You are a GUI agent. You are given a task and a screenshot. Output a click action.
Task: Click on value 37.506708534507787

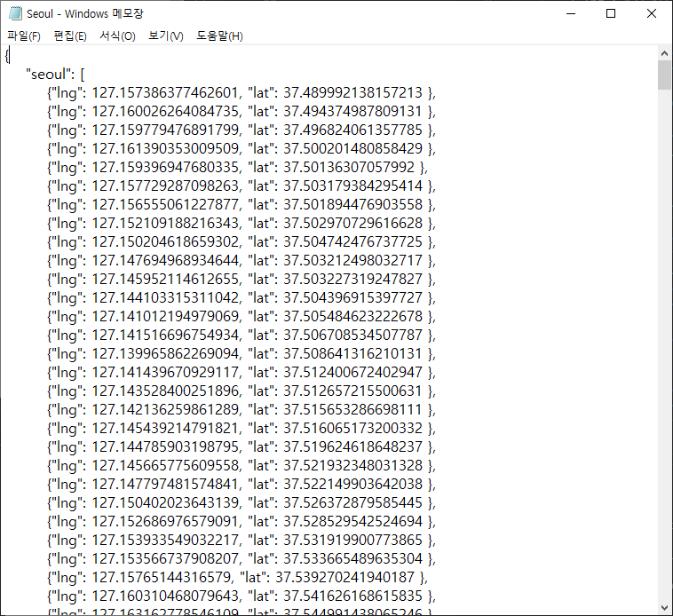(352, 336)
